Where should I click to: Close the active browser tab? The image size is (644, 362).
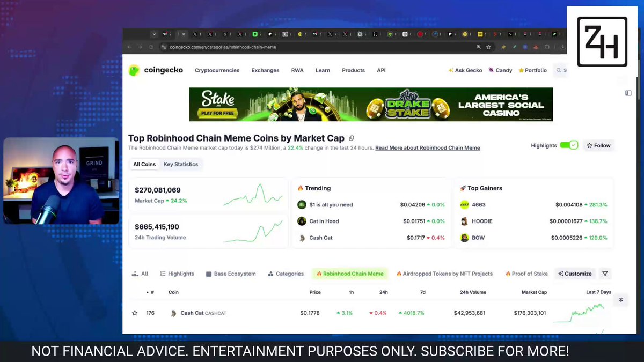click(184, 34)
